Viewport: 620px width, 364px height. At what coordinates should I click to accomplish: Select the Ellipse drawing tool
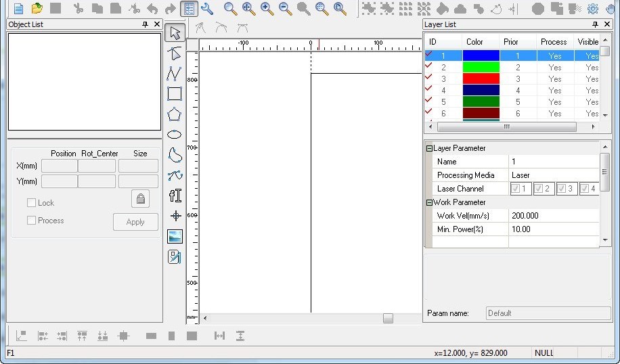tap(175, 135)
